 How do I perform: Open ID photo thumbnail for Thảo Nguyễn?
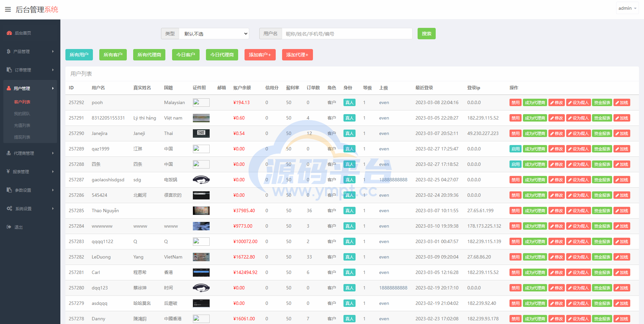(201, 211)
